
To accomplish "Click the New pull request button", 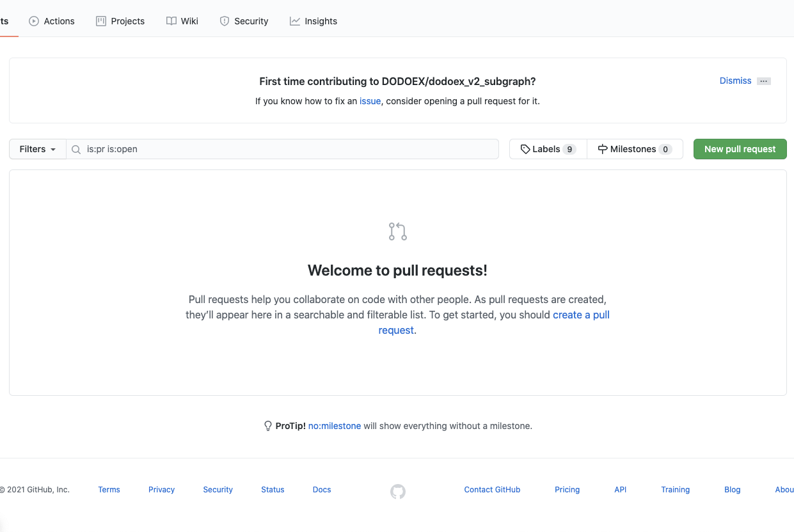I will pos(740,149).
